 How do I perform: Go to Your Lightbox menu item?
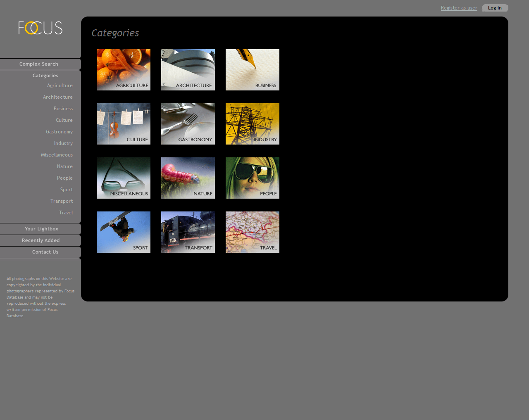tap(41, 229)
